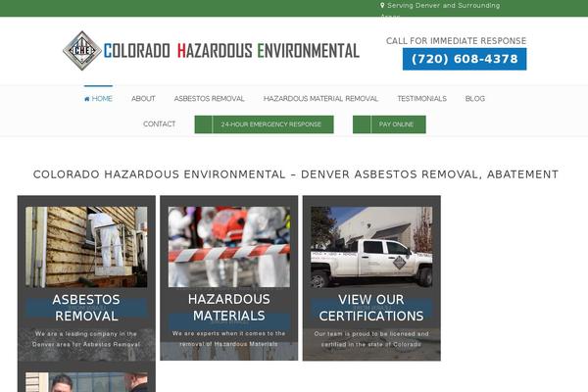View the TESTIMONIALS page
The width and height of the screenshot is (588, 392).
pos(421,99)
